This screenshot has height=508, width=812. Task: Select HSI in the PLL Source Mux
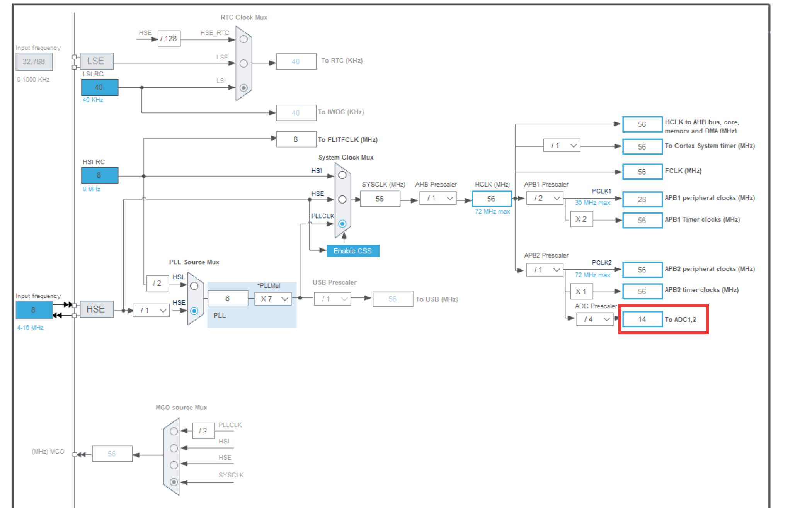click(x=194, y=286)
